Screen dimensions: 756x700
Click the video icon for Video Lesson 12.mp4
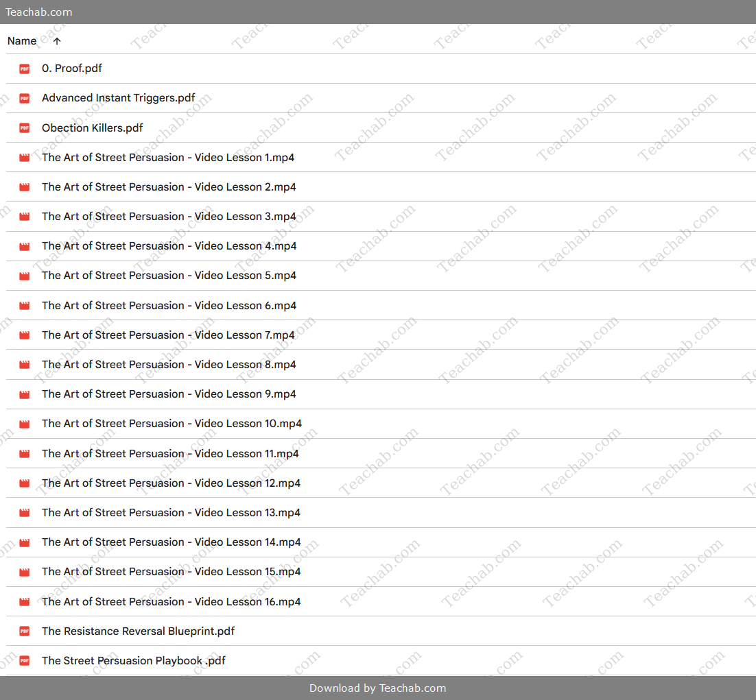pos(25,483)
